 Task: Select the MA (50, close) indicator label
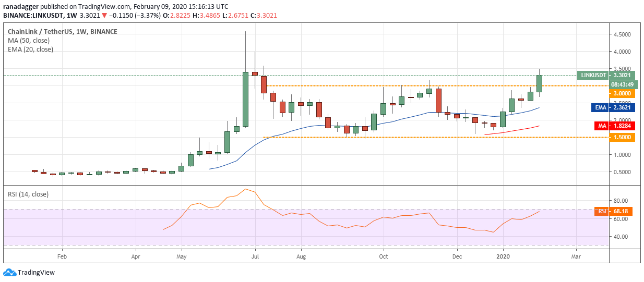[28, 41]
